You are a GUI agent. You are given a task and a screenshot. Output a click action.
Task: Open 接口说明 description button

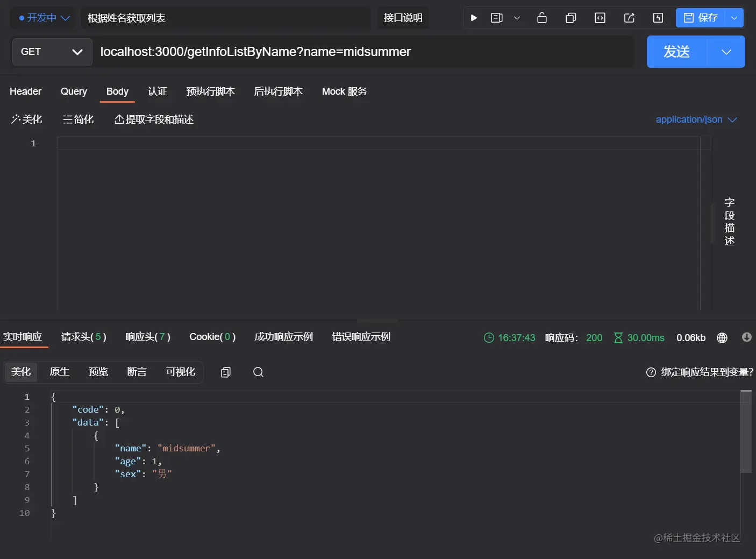[403, 18]
